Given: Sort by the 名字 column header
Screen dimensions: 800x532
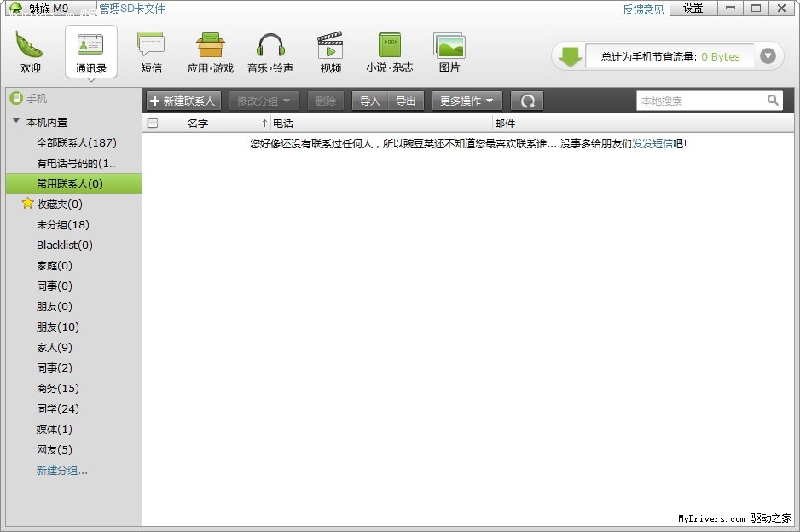Looking at the screenshot, I should coord(198,124).
